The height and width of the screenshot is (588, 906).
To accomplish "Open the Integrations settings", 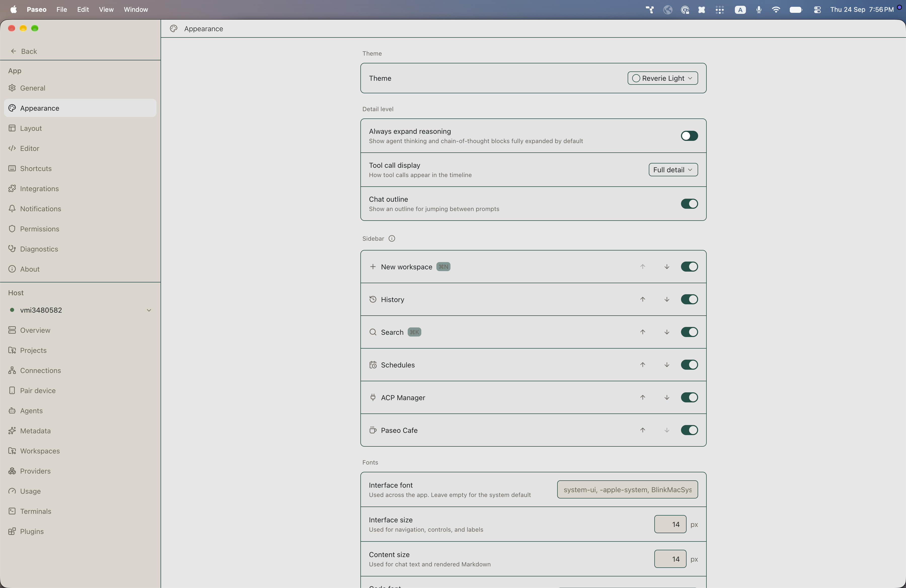I will click(80, 189).
